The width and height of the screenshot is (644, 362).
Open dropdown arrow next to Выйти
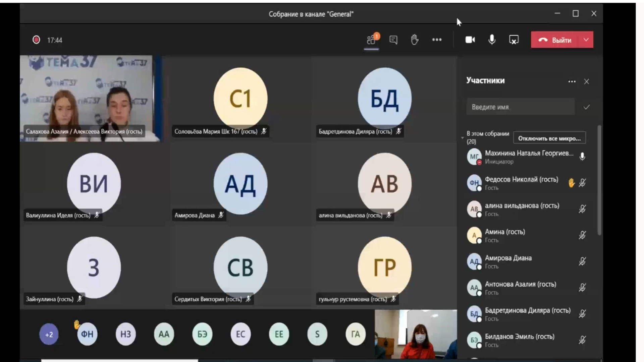[x=586, y=40]
